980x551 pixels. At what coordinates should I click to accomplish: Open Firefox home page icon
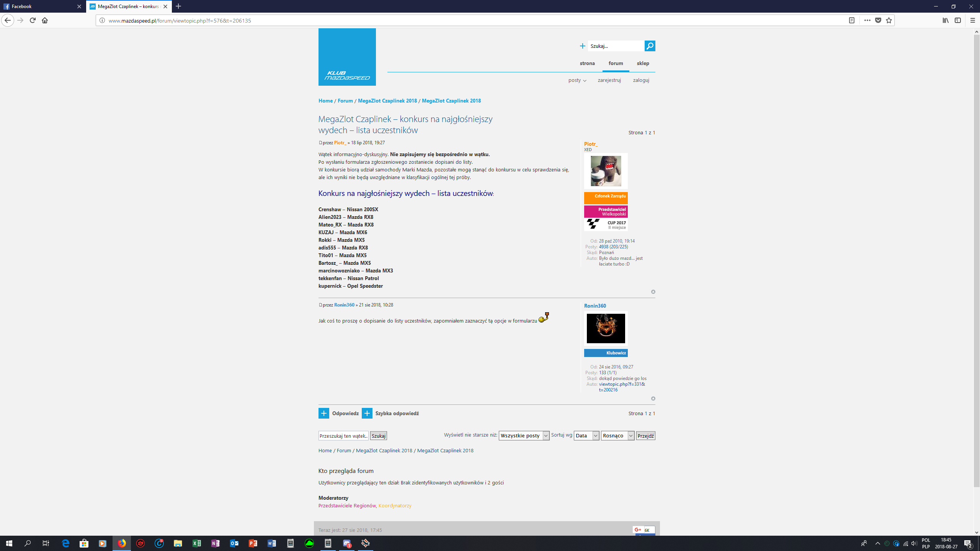click(x=45, y=20)
